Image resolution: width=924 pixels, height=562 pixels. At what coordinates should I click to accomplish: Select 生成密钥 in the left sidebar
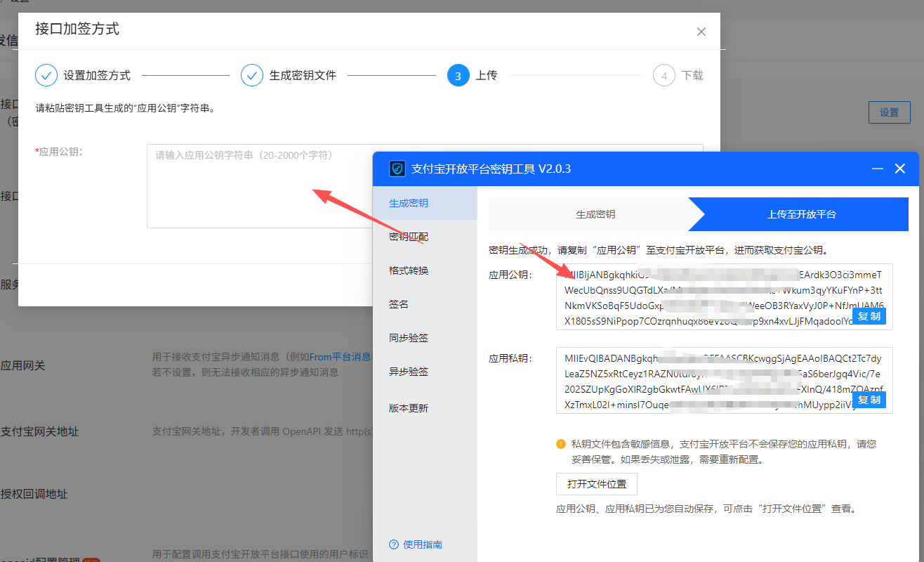[x=409, y=203]
